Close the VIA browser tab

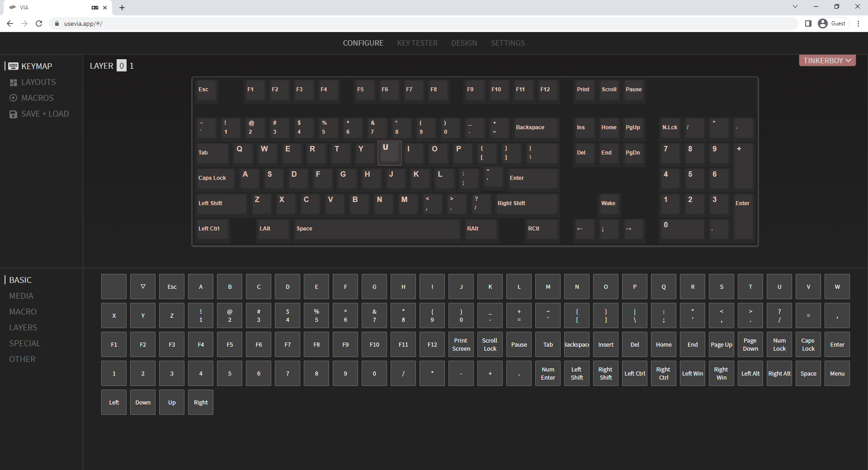click(x=105, y=8)
